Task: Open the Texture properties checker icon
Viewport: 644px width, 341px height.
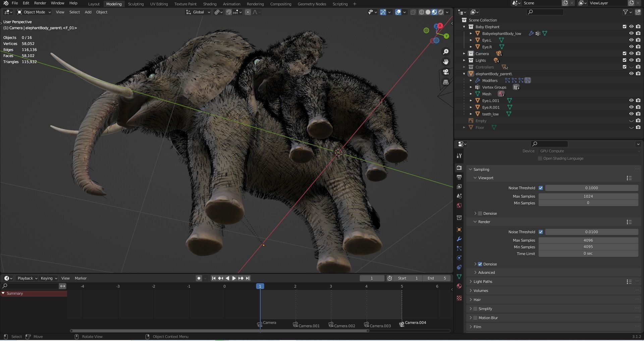Action: click(x=459, y=298)
